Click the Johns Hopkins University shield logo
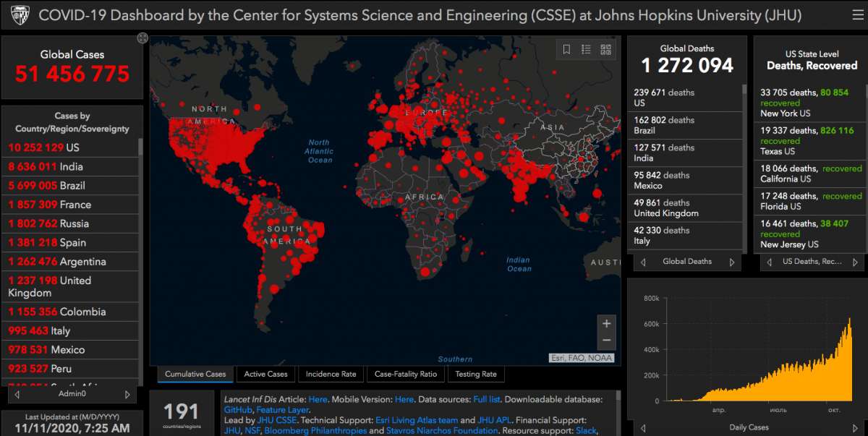This screenshot has height=436, width=868. (20, 15)
